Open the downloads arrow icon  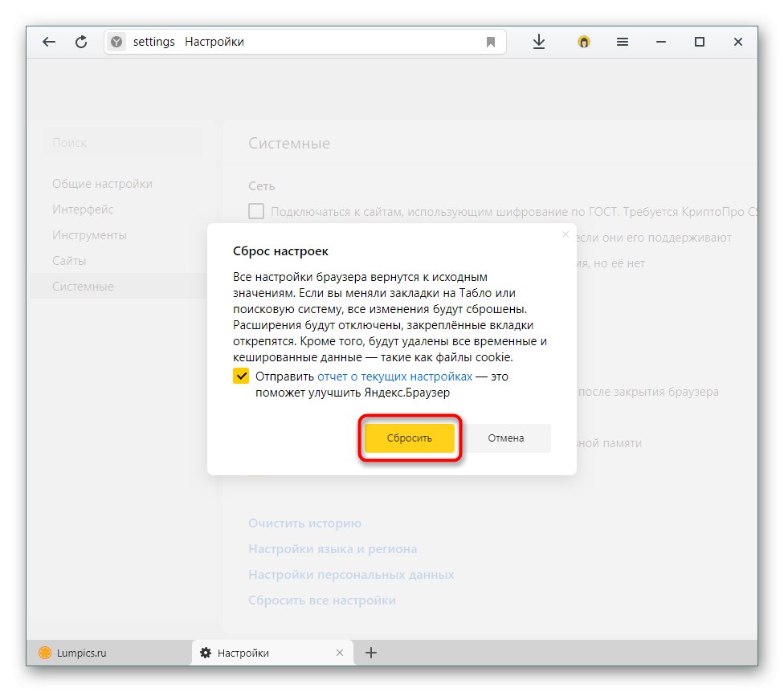point(538,42)
